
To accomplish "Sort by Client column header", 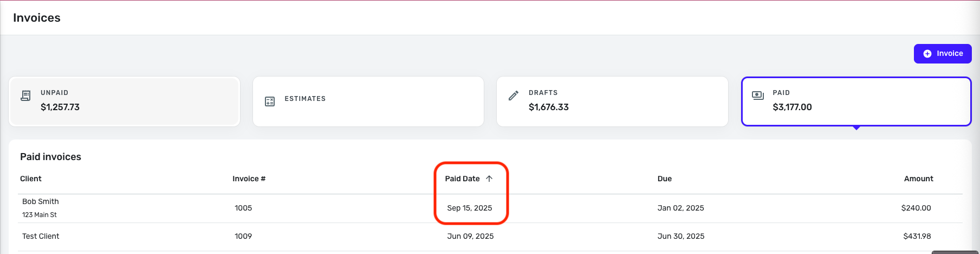I will click(31, 179).
